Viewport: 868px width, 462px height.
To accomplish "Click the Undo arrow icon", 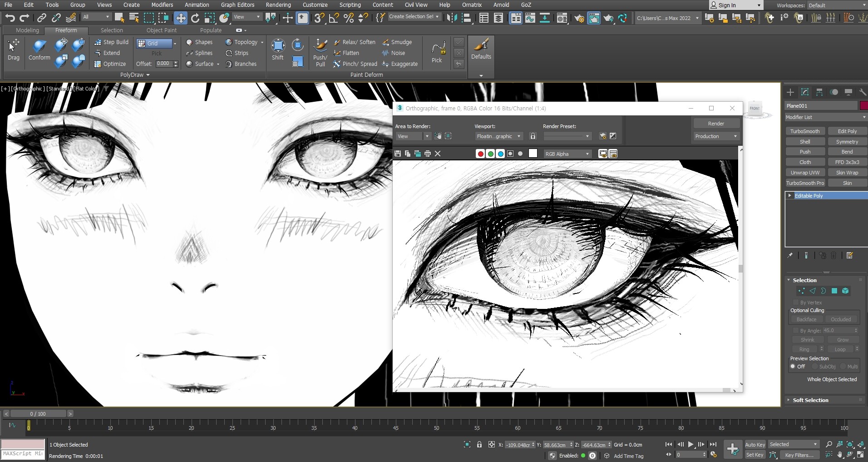I will coord(10,18).
